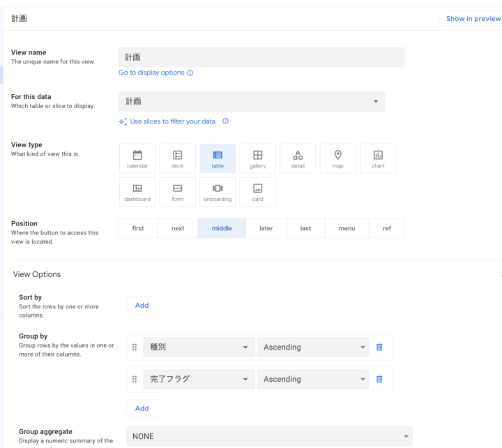Select the calendar view type
The width and height of the screenshot is (502, 448).
point(137,158)
